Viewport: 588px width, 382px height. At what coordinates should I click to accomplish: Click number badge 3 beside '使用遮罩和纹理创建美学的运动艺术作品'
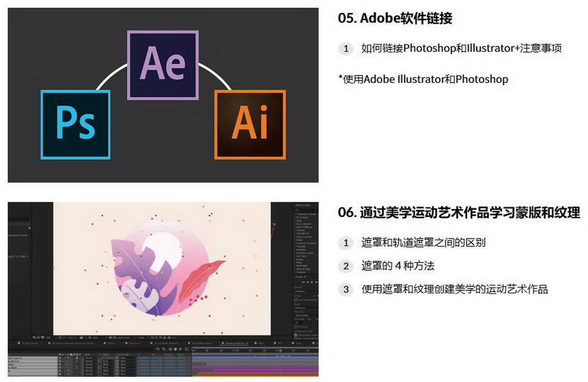pos(346,289)
